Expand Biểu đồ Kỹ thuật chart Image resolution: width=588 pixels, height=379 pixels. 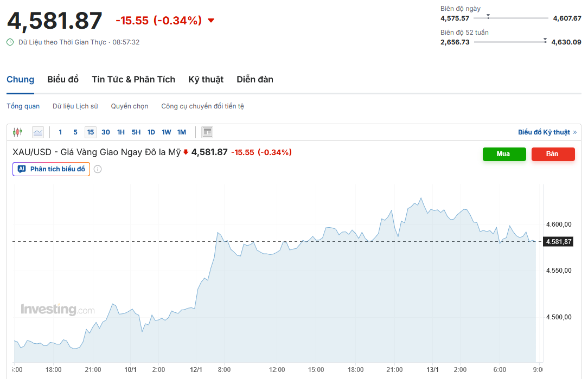click(547, 132)
